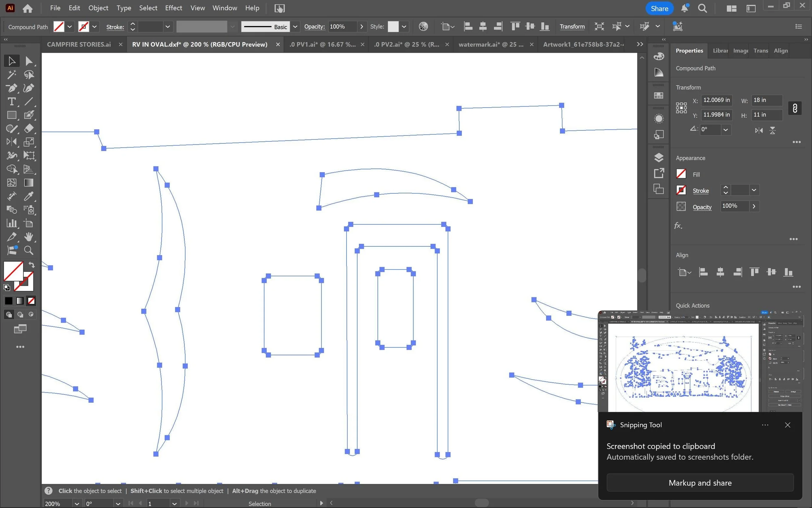Select the Eraser tool
The image size is (812, 508).
click(29, 128)
